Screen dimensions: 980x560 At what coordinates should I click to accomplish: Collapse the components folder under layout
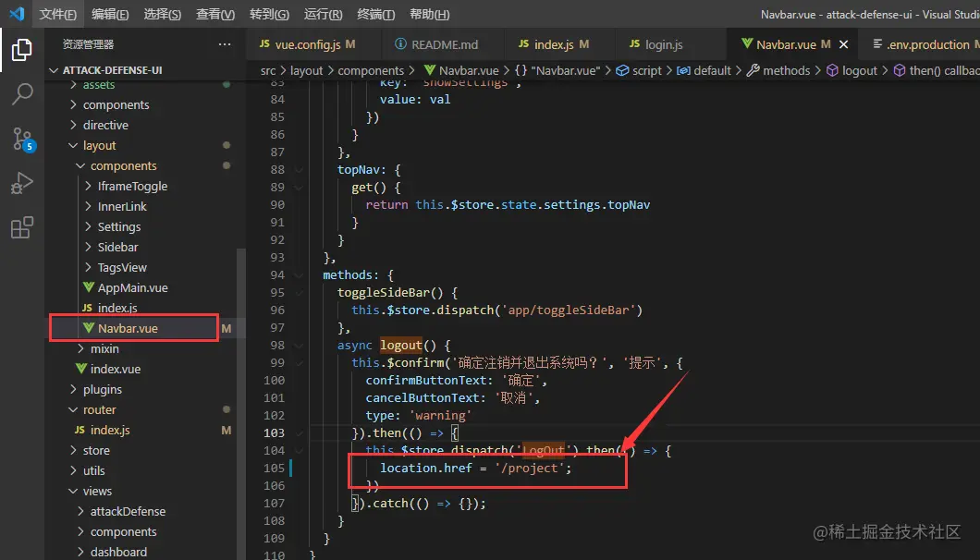click(x=123, y=165)
